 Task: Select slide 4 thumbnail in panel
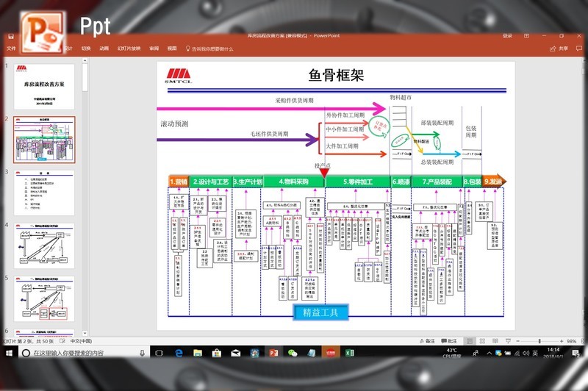pos(44,246)
